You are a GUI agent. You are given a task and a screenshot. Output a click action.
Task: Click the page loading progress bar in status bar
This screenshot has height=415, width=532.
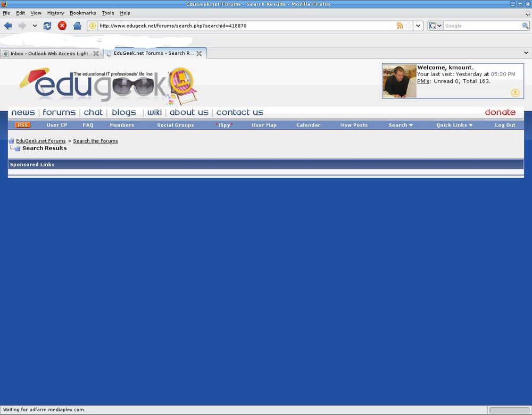pyautogui.click(x=509, y=410)
